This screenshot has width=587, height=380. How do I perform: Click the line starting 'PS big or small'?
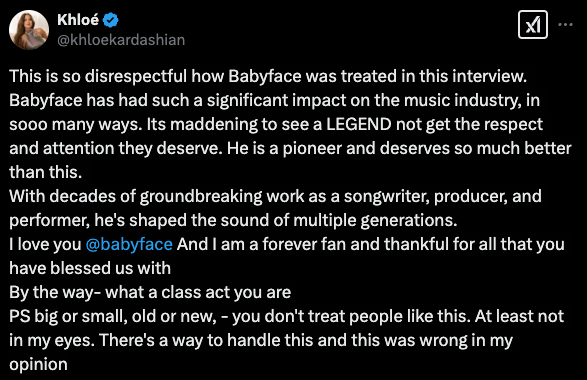click(286, 316)
